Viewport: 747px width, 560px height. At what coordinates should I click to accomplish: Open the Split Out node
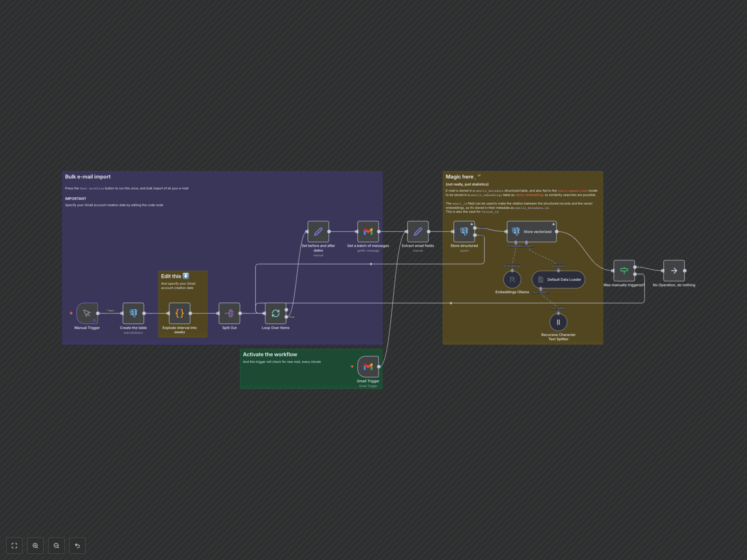point(229,314)
